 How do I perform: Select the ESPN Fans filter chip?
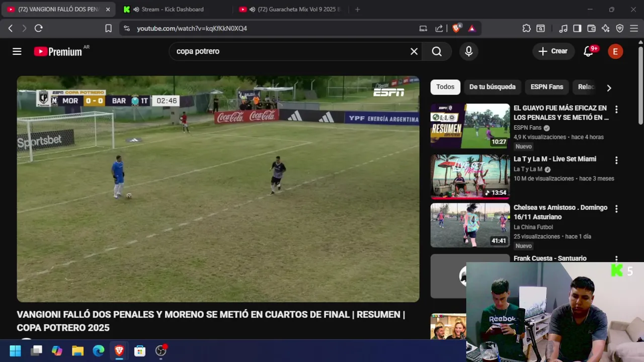point(546,87)
